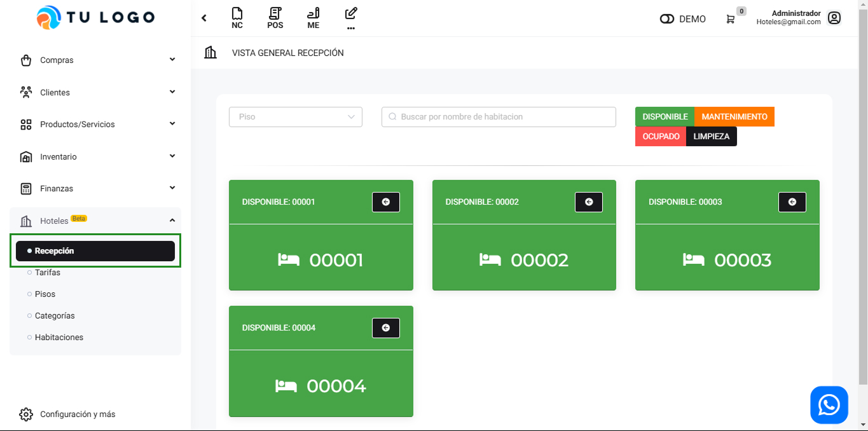Open the shopping cart icon
Screen dimensions: 868x431
(x=731, y=19)
